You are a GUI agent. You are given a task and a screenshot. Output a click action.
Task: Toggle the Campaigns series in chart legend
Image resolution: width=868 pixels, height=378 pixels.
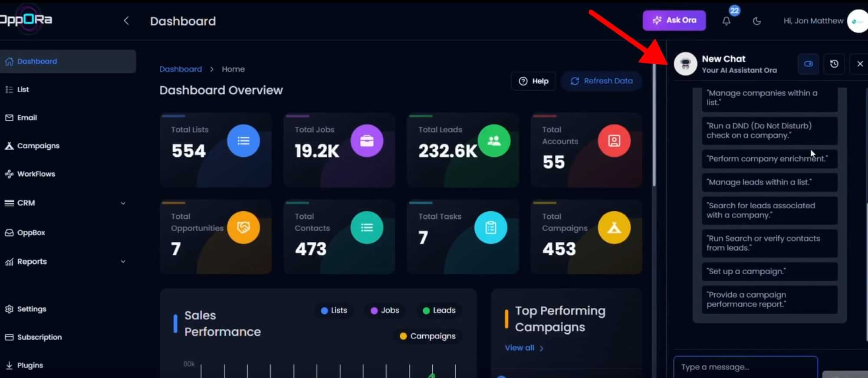[x=427, y=336]
